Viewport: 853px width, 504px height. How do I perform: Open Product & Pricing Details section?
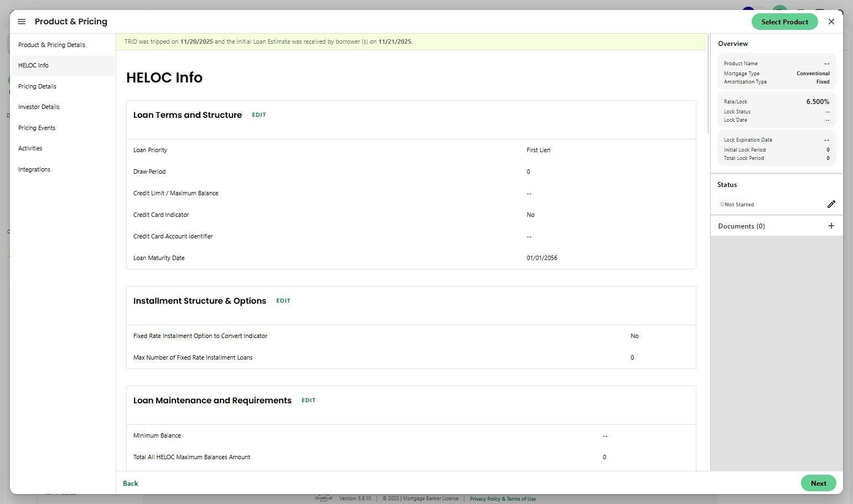click(x=63, y=45)
